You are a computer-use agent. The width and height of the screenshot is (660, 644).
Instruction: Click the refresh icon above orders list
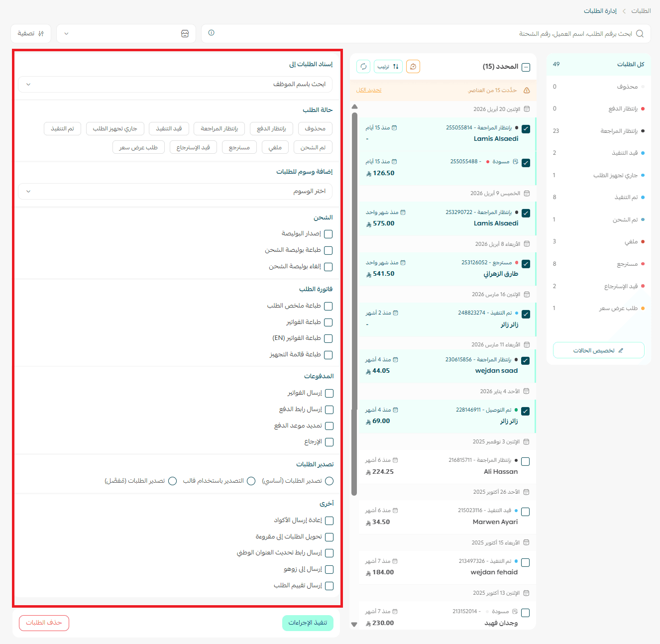pos(363,66)
